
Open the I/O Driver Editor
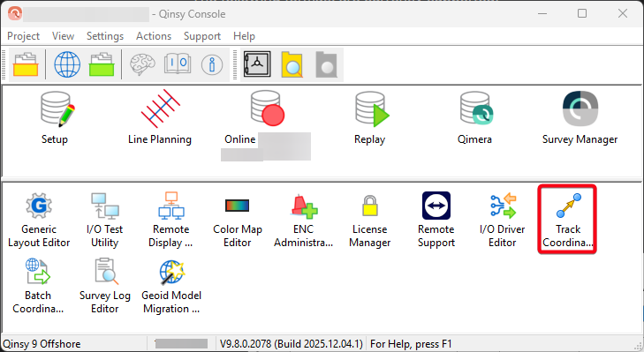click(x=503, y=221)
